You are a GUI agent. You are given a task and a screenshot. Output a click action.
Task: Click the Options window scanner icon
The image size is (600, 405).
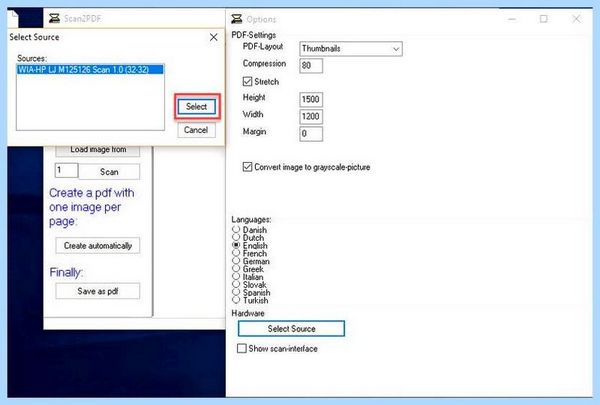237,19
